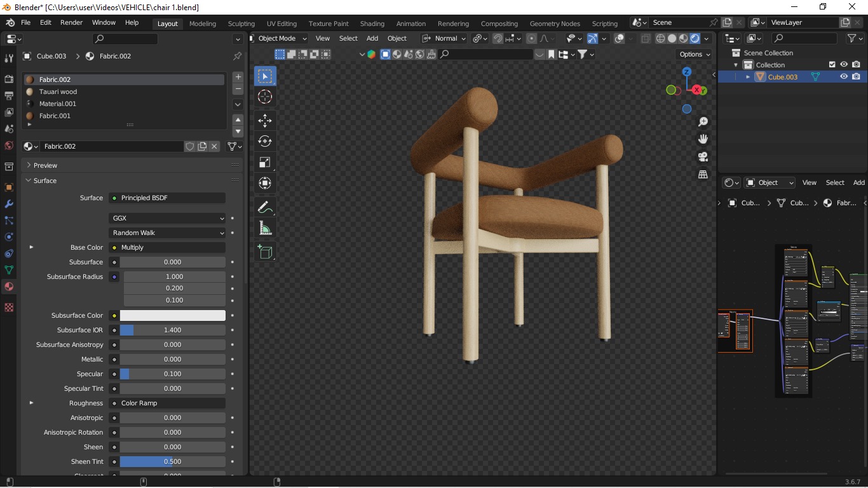The height and width of the screenshot is (488, 868).
Task: Hide Collection in viewport via eye icon
Action: tap(844, 65)
